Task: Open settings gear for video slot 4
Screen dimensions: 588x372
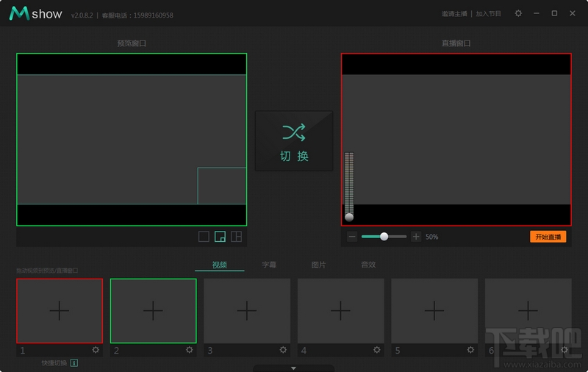Action: tap(377, 350)
